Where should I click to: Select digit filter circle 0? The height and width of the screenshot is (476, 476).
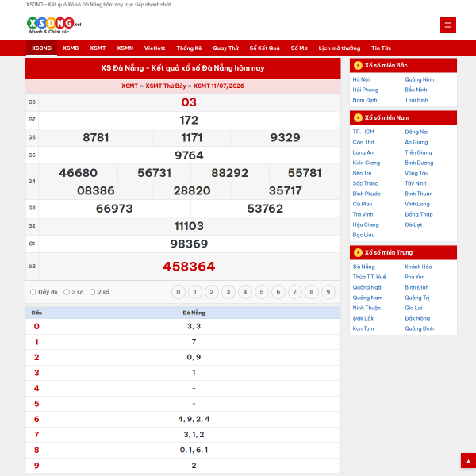[178, 292]
